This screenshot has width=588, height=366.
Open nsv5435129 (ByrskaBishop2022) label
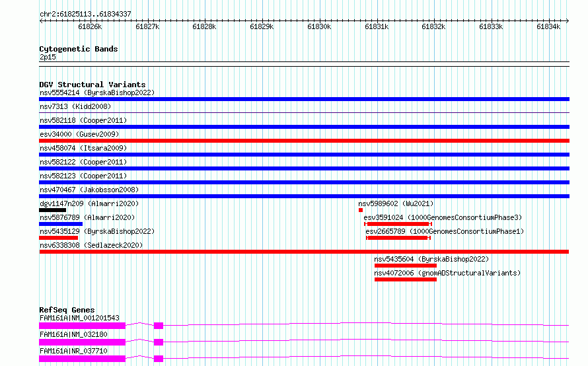click(97, 231)
